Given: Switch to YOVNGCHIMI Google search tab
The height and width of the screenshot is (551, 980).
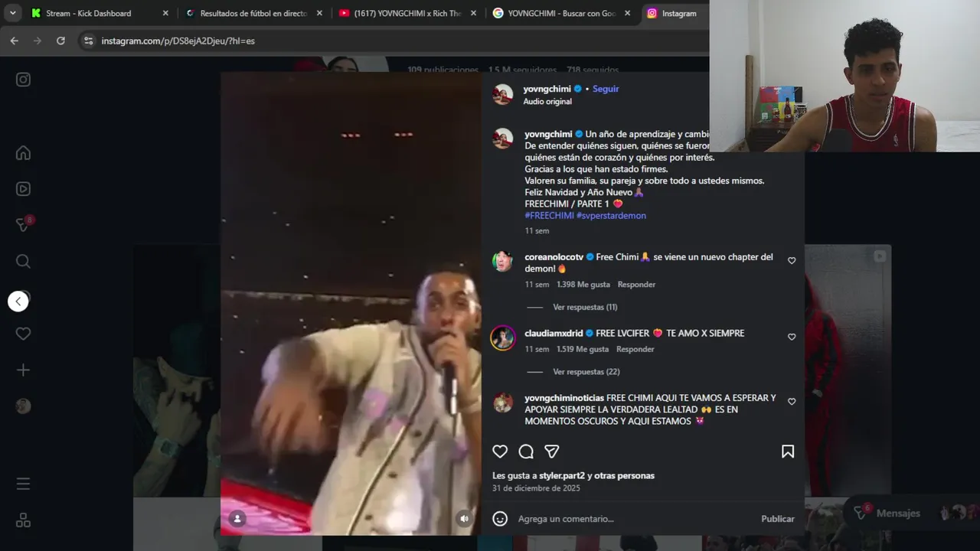Looking at the screenshot, I should coord(563,13).
